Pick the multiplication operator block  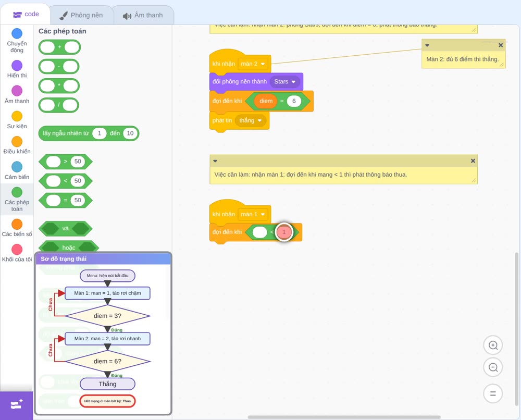(59, 86)
